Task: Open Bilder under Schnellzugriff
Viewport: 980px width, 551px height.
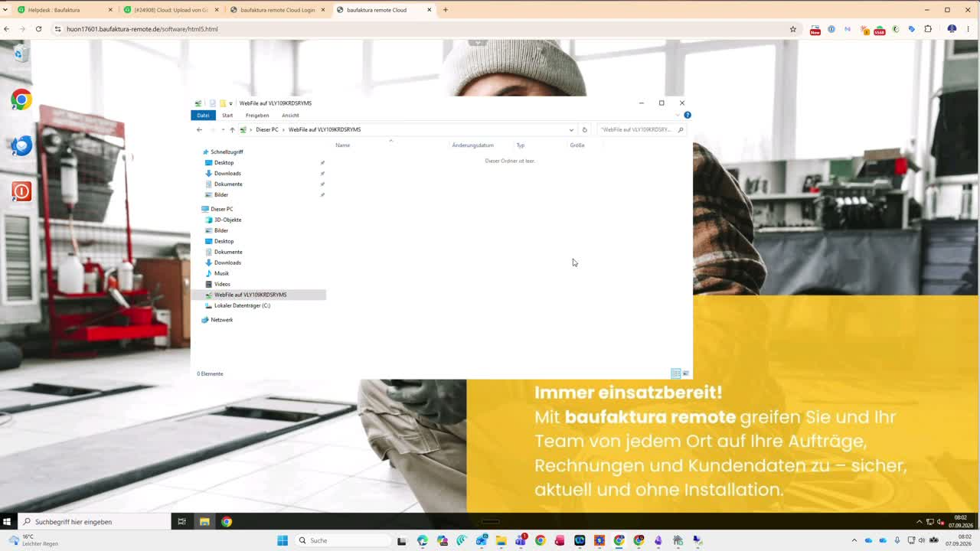Action: (221, 194)
